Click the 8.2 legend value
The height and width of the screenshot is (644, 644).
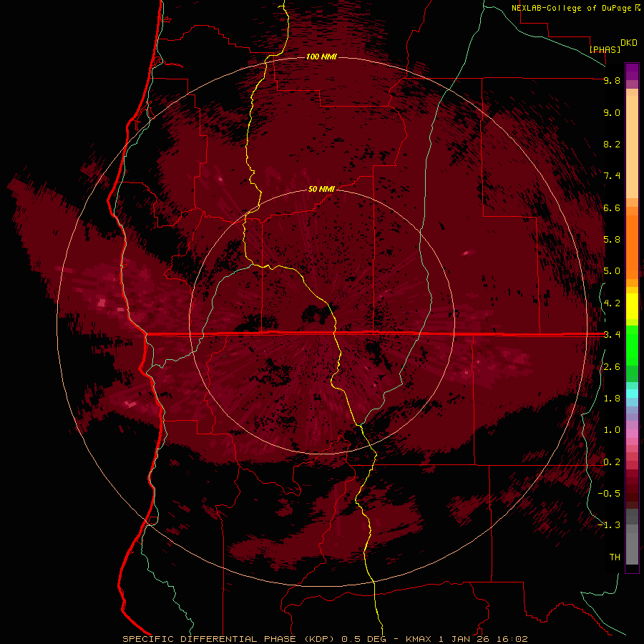(x=612, y=144)
